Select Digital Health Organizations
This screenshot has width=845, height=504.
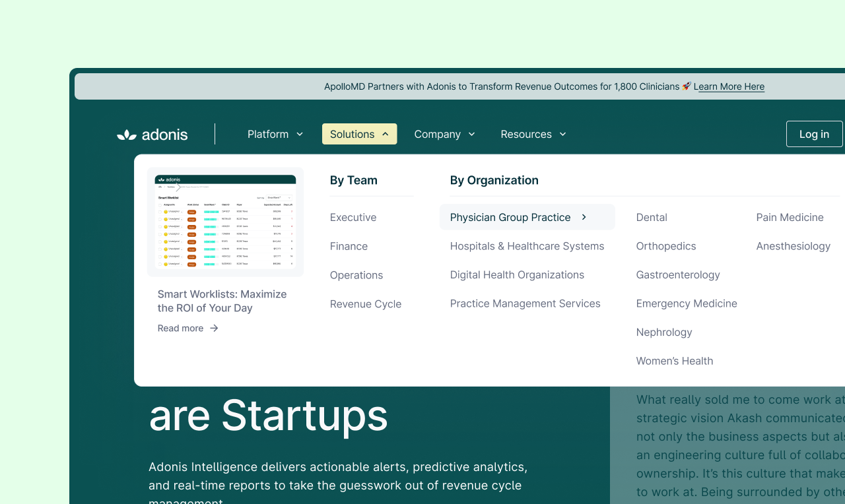[x=517, y=274]
